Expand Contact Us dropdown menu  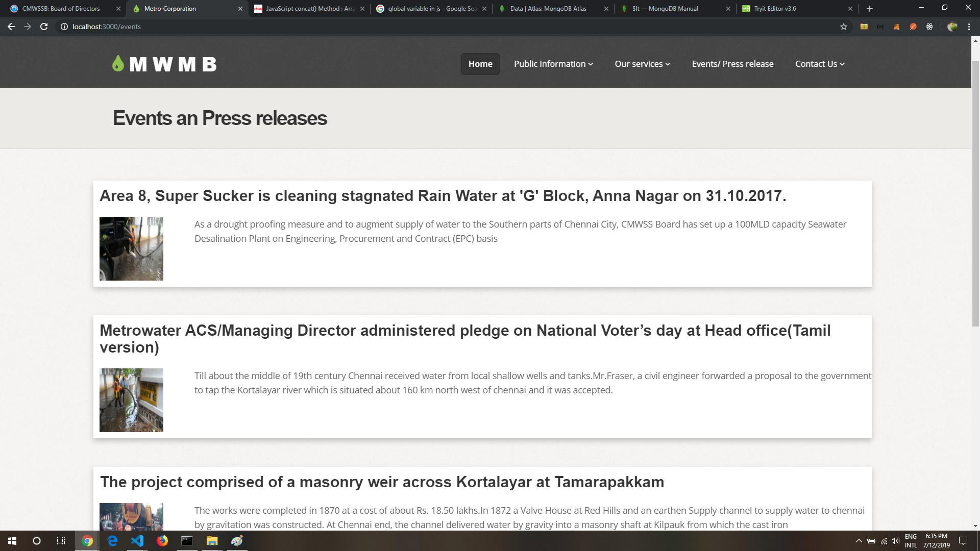click(820, 64)
